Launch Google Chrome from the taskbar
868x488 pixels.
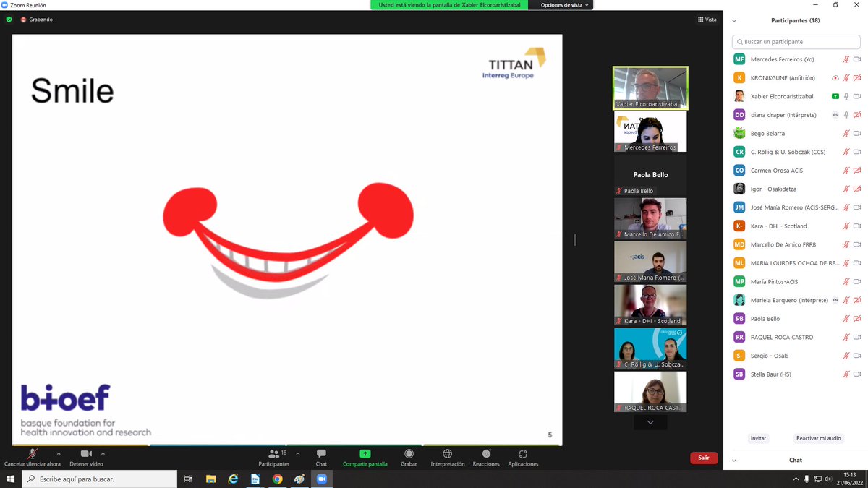[278, 479]
